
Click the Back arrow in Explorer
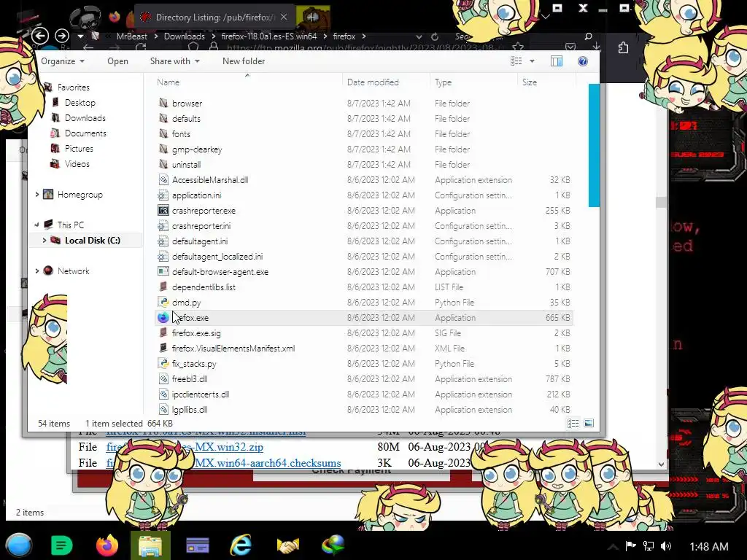(x=40, y=36)
